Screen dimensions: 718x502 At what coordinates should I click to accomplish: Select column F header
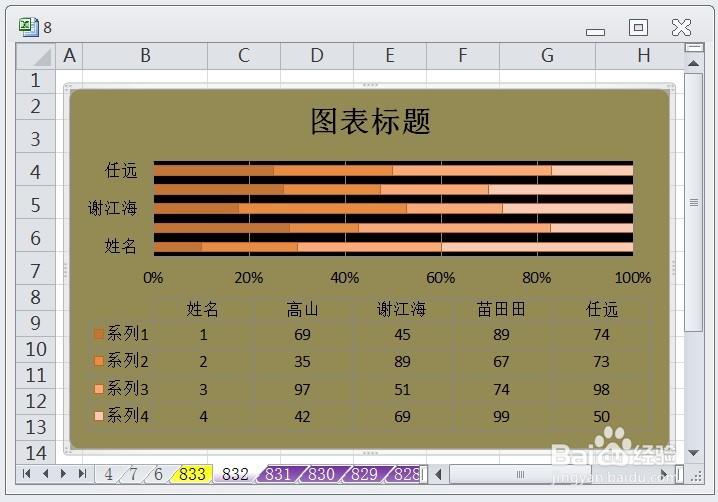(x=463, y=56)
